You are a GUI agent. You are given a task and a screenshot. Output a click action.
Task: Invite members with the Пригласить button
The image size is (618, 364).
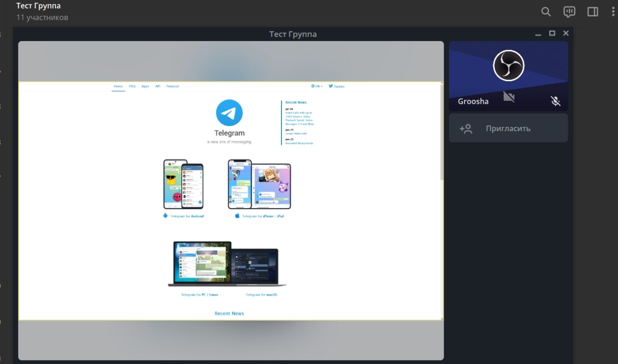click(508, 128)
